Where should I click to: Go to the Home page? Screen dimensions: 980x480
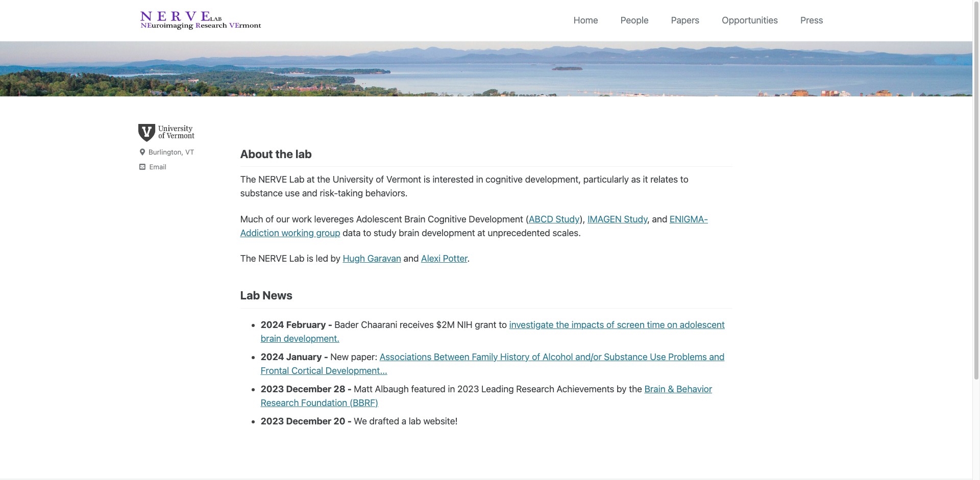pos(585,20)
